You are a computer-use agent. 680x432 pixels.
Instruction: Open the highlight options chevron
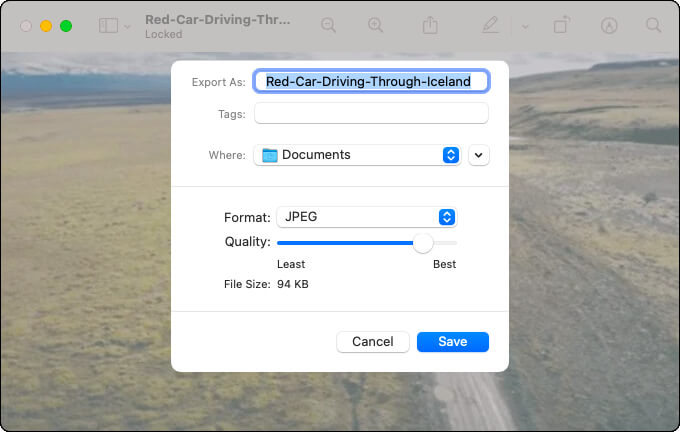point(525,26)
